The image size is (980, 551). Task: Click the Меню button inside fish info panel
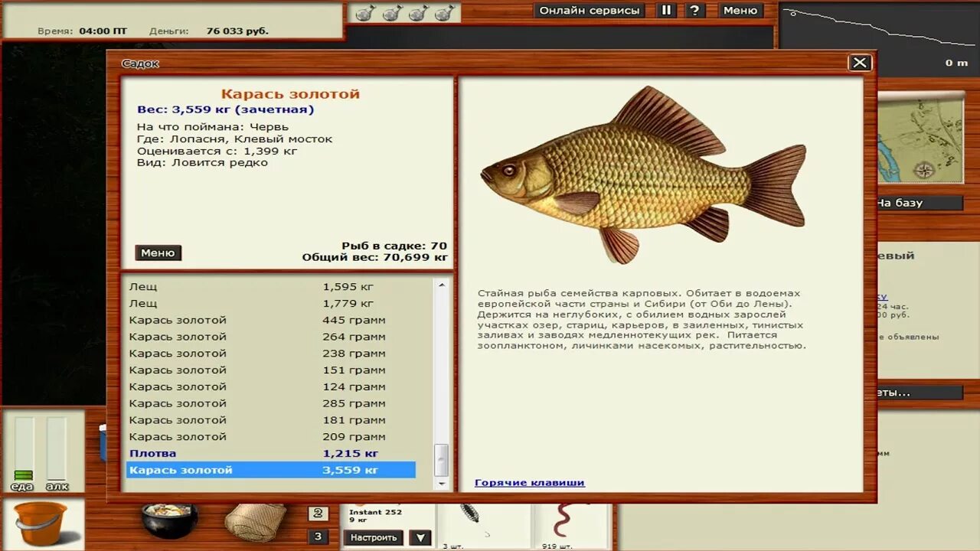[158, 253]
